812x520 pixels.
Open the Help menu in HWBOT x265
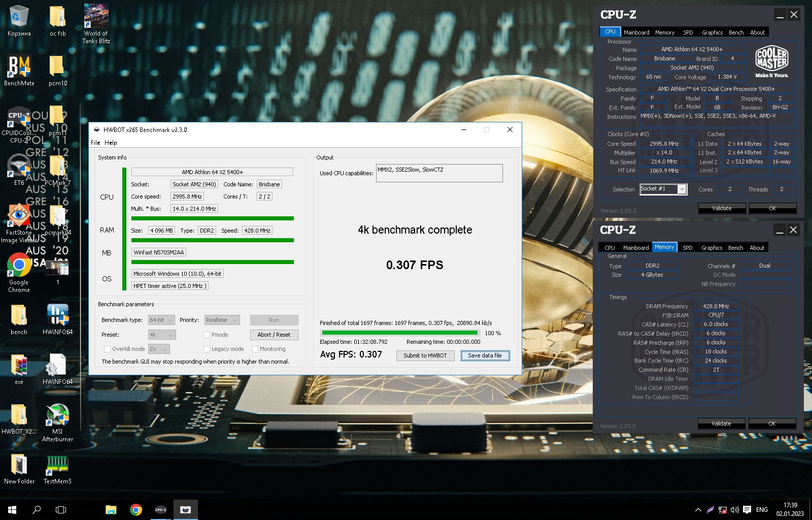point(111,143)
